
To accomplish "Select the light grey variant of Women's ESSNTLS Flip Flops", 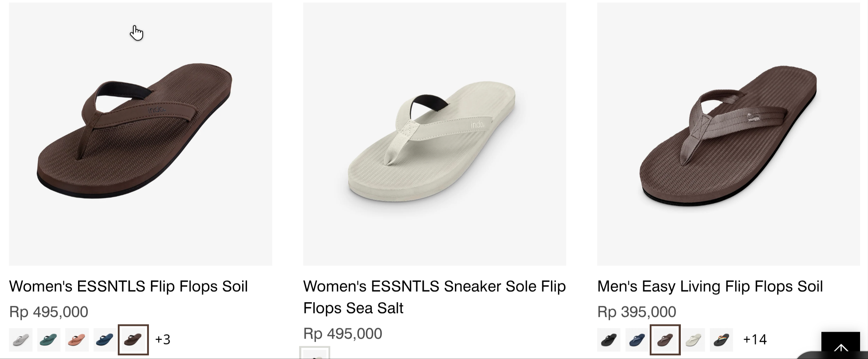I will point(21,340).
